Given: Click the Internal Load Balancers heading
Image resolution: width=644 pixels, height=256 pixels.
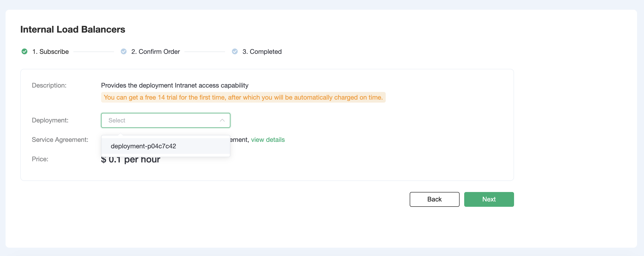Looking at the screenshot, I should 73,30.
